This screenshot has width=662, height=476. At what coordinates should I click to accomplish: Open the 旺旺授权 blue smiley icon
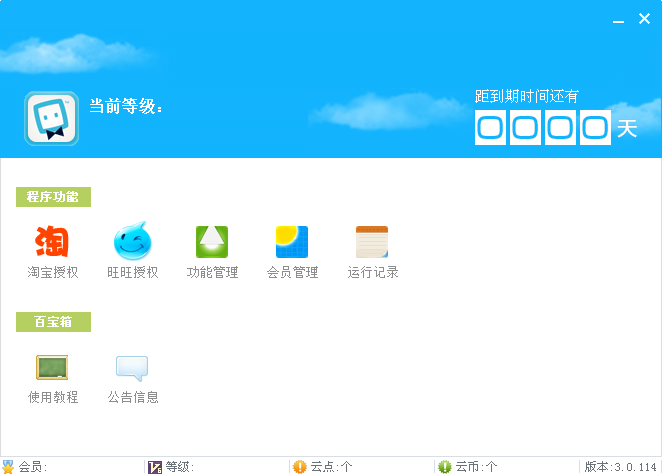[x=133, y=241]
